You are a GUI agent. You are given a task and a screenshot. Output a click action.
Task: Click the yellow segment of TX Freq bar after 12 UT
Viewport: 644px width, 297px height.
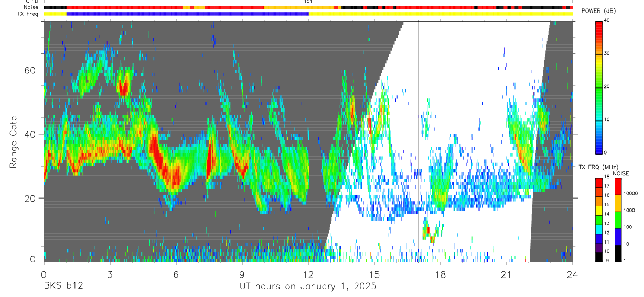coord(441,14)
